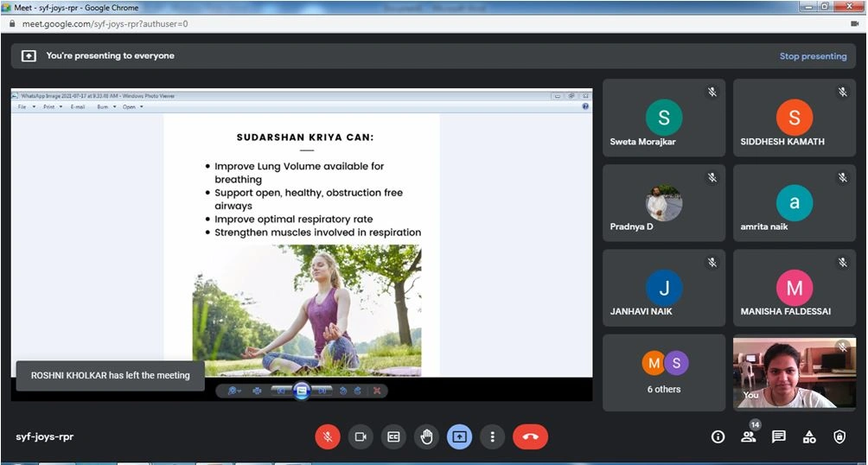
Task: Select the meet.google.com URL field
Action: (105, 24)
